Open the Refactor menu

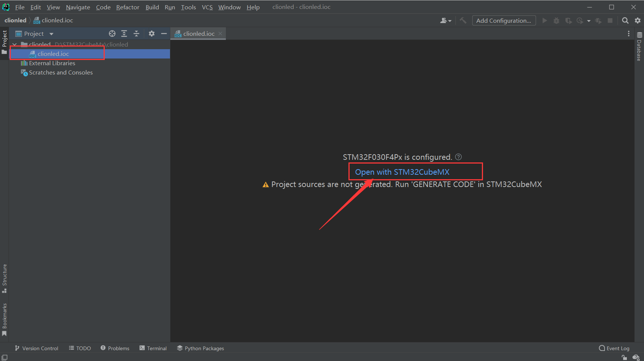pyautogui.click(x=128, y=7)
